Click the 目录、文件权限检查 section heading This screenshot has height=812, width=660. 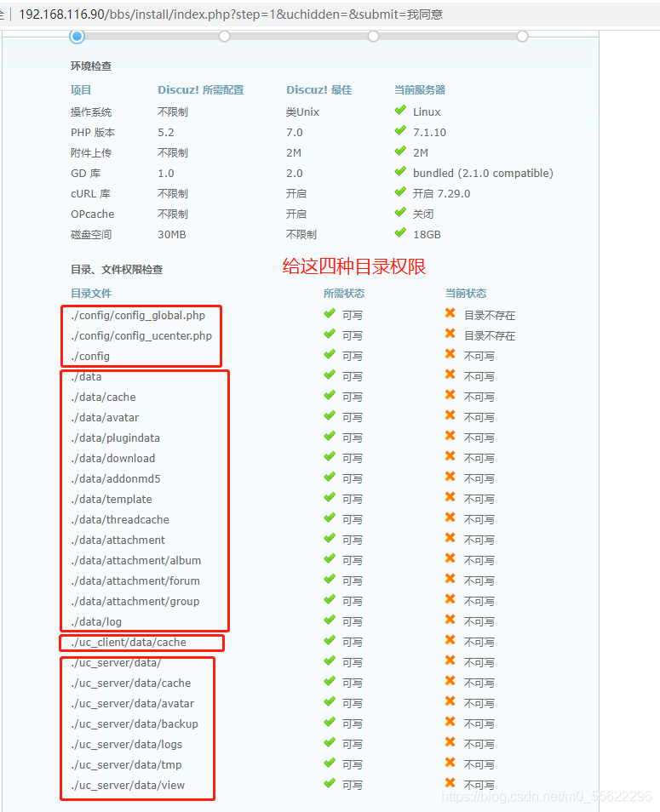click(117, 269)
